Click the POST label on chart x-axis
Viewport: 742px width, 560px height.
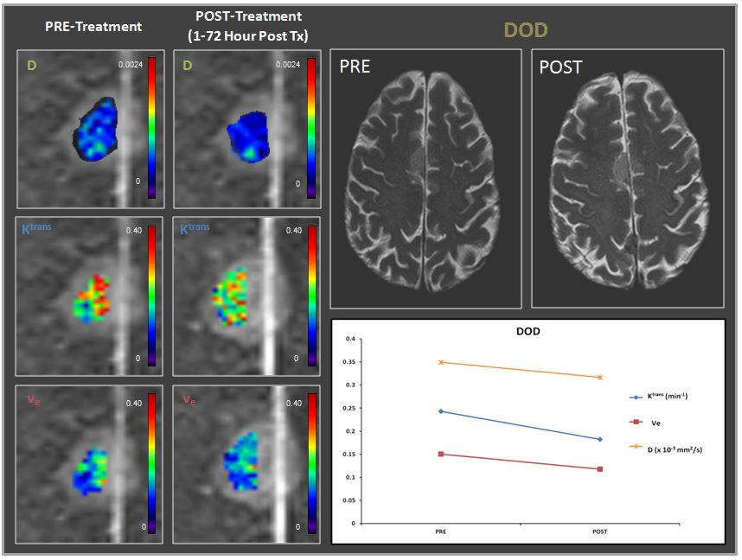(599, 532)
